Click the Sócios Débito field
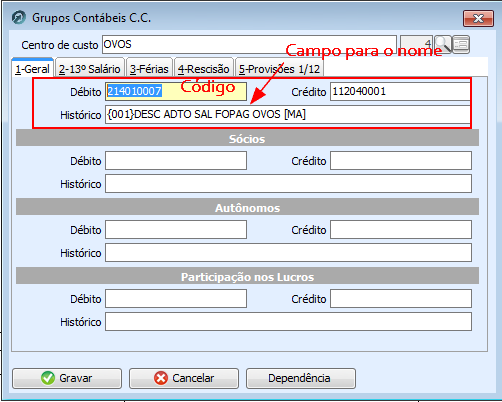The height and width of the screenshot is (402, 502). pyautogui.click(x=176, y=161)
